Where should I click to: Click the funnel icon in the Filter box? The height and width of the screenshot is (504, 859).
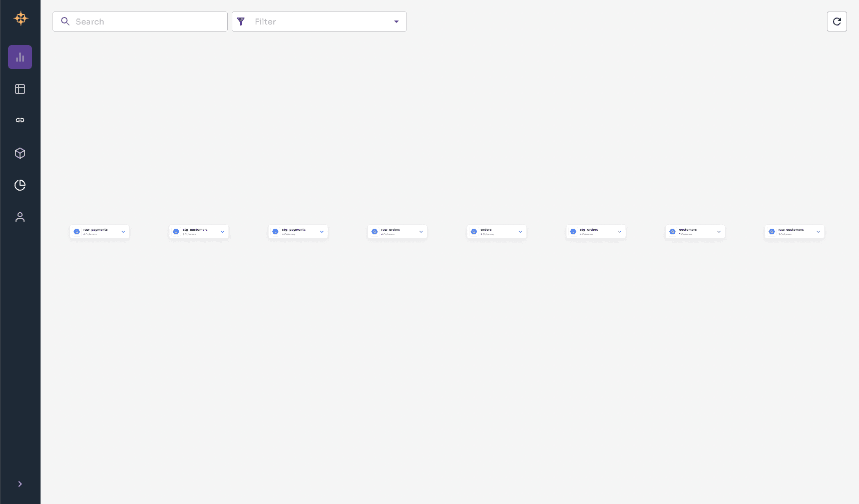coord(242,22)
